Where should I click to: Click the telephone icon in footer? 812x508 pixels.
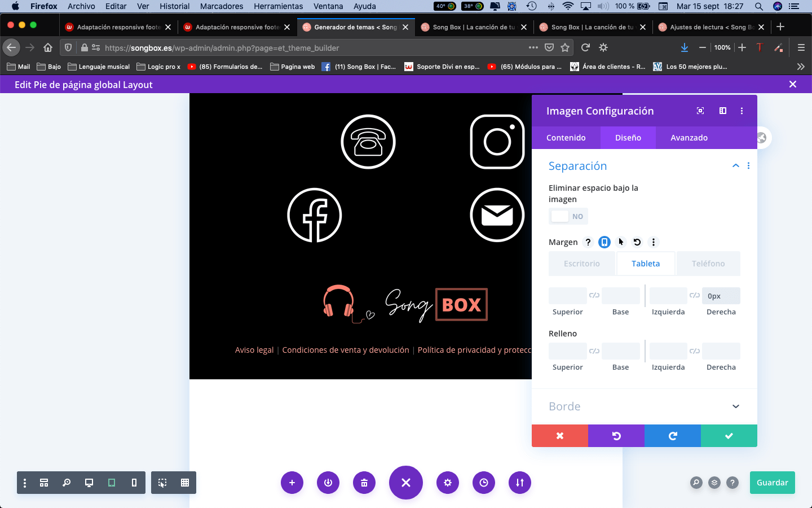[x=368, y=142]
